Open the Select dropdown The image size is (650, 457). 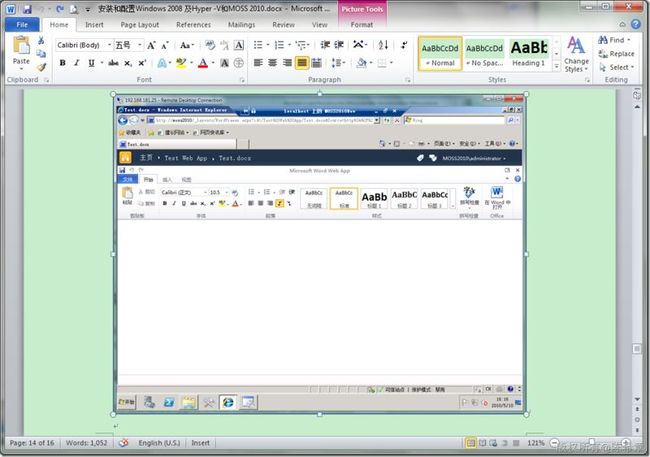pos(616,67)
